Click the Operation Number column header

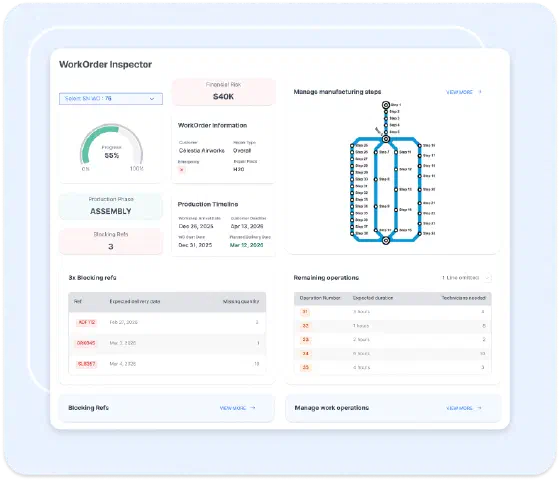coord(320,298)
